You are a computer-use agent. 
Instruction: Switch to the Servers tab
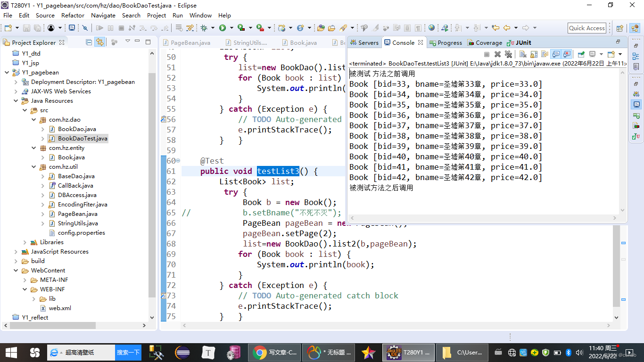(x=363, y=42)
